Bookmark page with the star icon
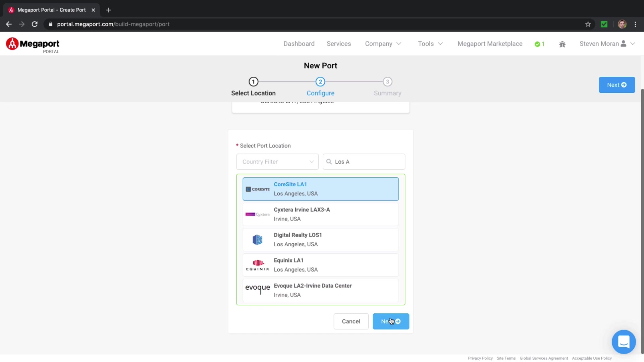This screenshot has width=644, height=362. point(588,24)
